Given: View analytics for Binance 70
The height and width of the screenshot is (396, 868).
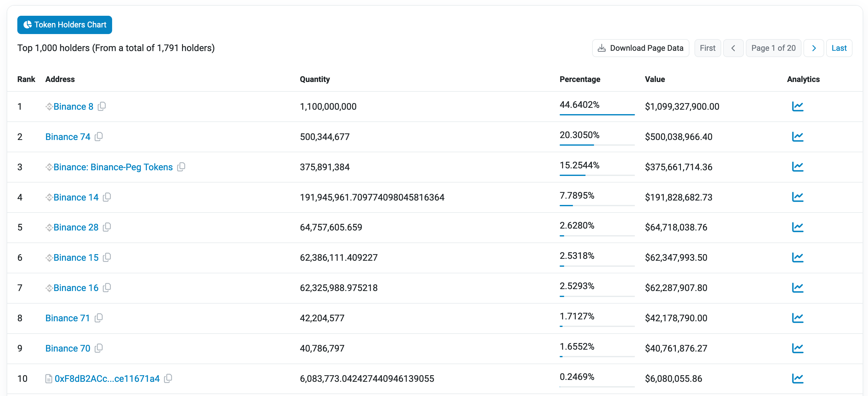Looking at the screenshot, I should [797, 348].
